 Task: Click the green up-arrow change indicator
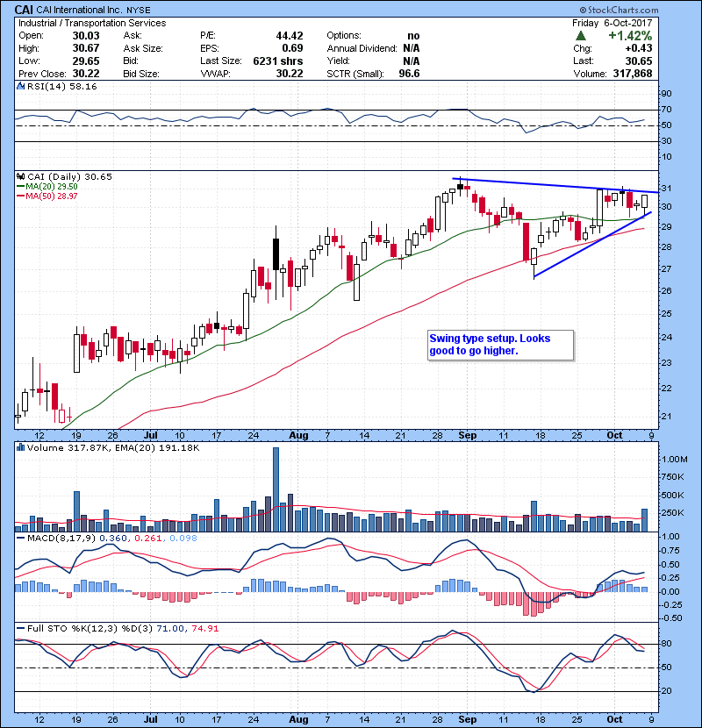coord(580,36)
